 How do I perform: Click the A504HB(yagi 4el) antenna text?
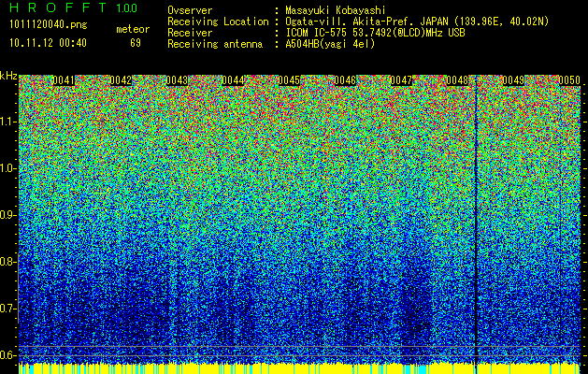point(330,44)
